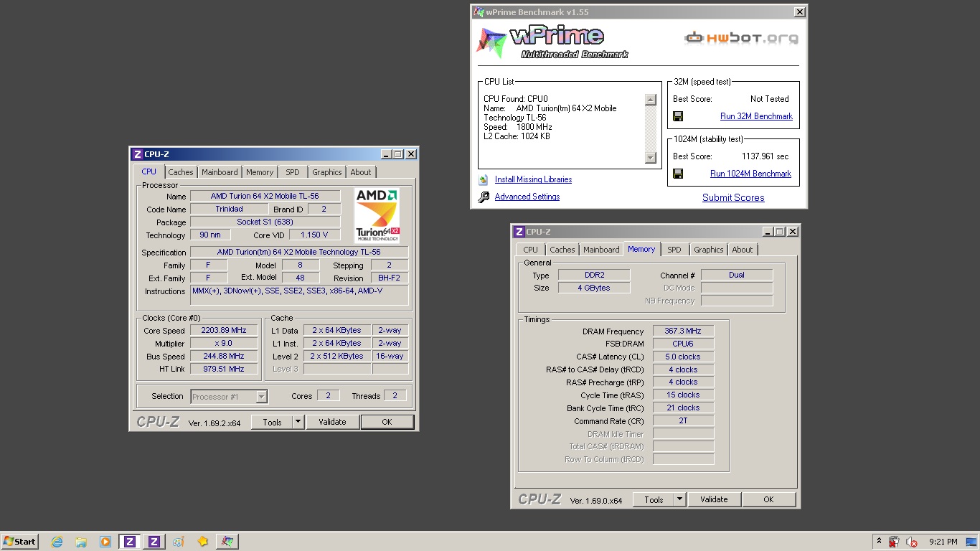Viewport: 980px width, 551px height.
Task: Click the Code Name field Trinidad
Action: tap(229, 209)
